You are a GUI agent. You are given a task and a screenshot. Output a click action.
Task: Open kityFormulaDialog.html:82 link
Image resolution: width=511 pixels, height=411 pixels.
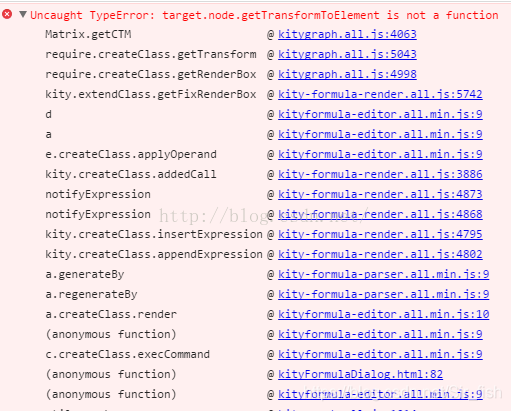click(x=360, y=374)
